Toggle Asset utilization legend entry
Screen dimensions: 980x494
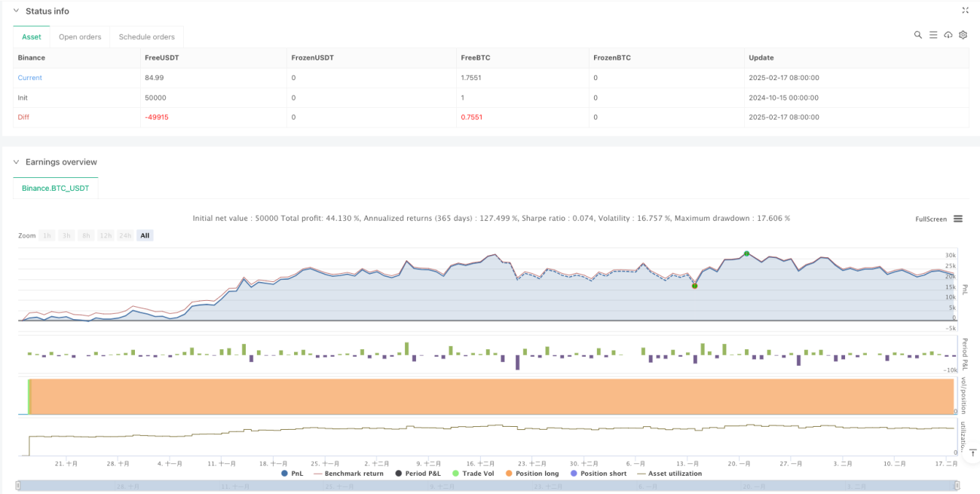[x=669, y=474]
